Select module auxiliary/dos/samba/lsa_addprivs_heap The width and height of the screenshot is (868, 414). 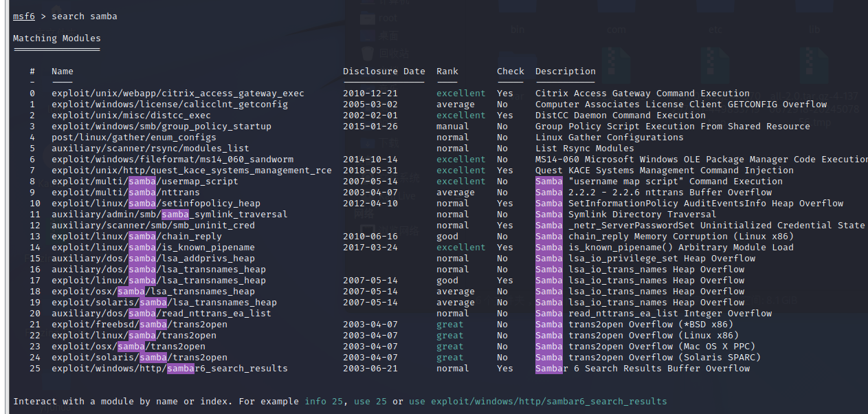(153, 258)
